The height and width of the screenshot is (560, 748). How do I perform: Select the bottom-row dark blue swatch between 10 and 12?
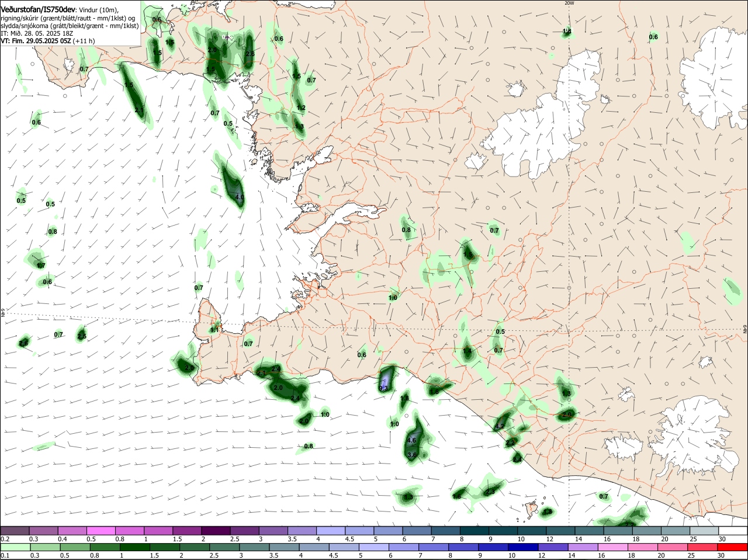pyautogui.click(x=522, y=547)
